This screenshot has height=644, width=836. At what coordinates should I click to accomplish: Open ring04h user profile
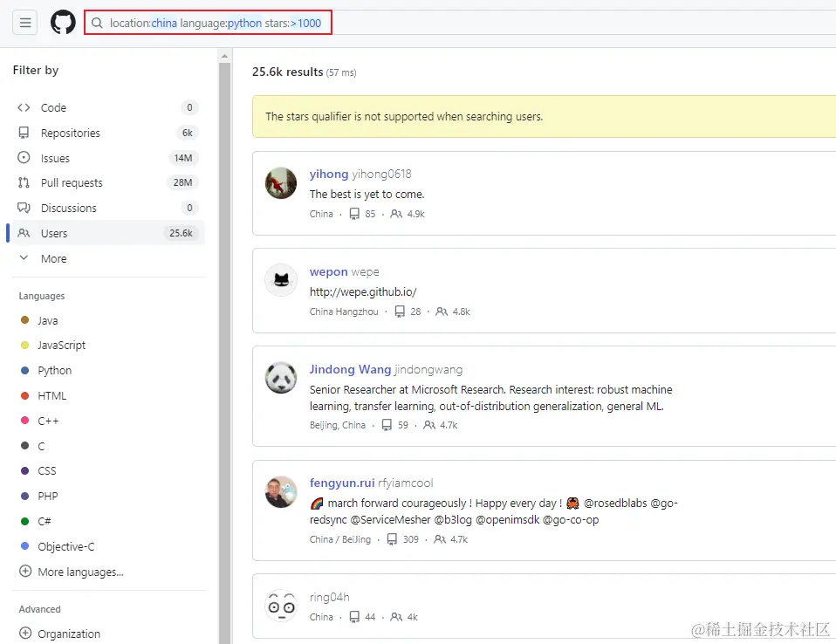(330, 597)
